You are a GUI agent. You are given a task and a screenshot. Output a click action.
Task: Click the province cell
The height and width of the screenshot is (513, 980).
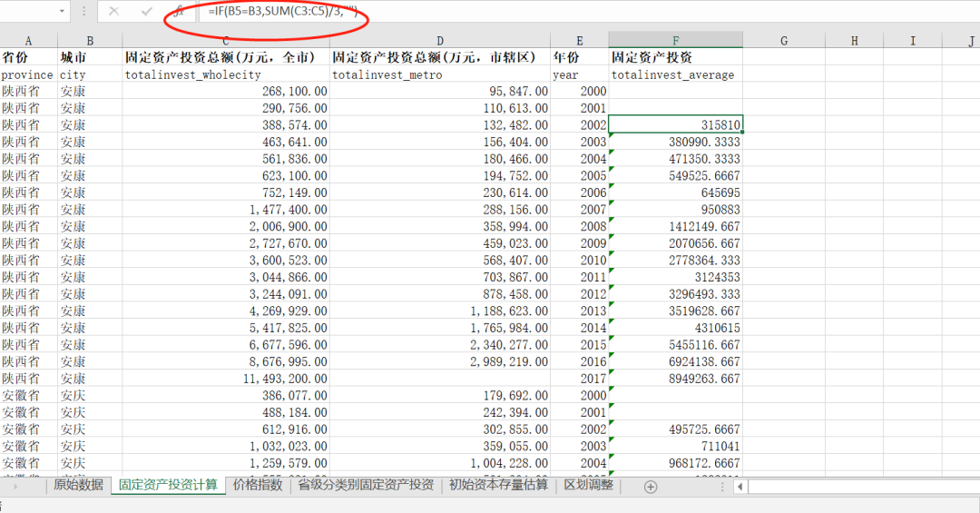pos(29,74)
